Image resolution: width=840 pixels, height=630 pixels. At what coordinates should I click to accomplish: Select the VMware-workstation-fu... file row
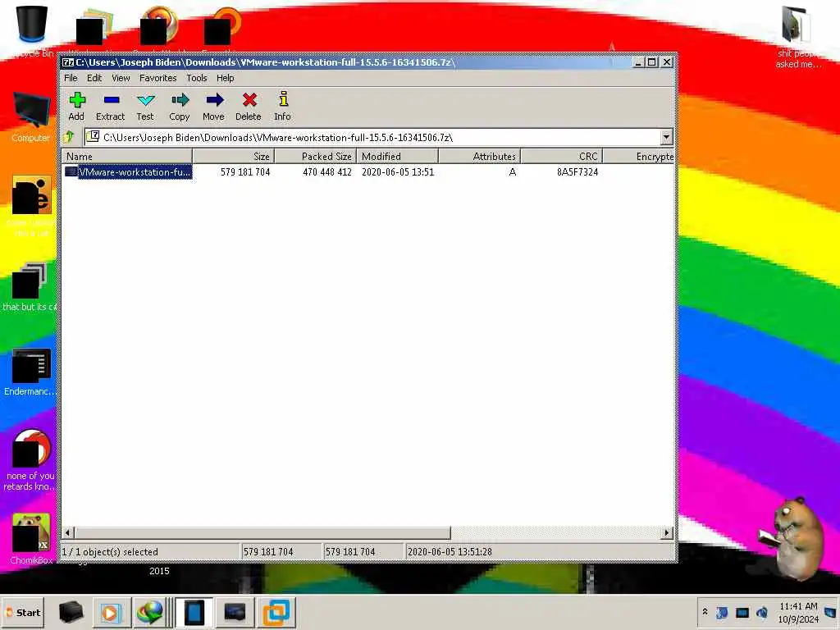(368, 172)
